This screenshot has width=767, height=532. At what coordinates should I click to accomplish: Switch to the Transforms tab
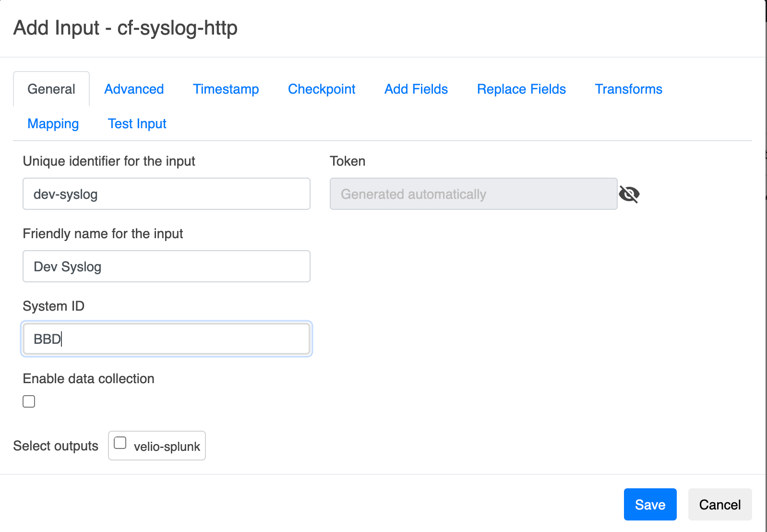click(628, 89)
